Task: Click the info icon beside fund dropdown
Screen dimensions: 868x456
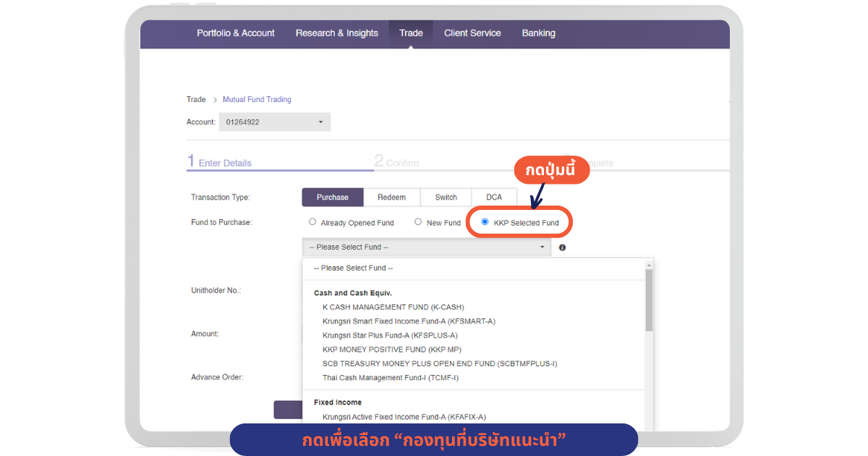Action: tap(562, 248)
